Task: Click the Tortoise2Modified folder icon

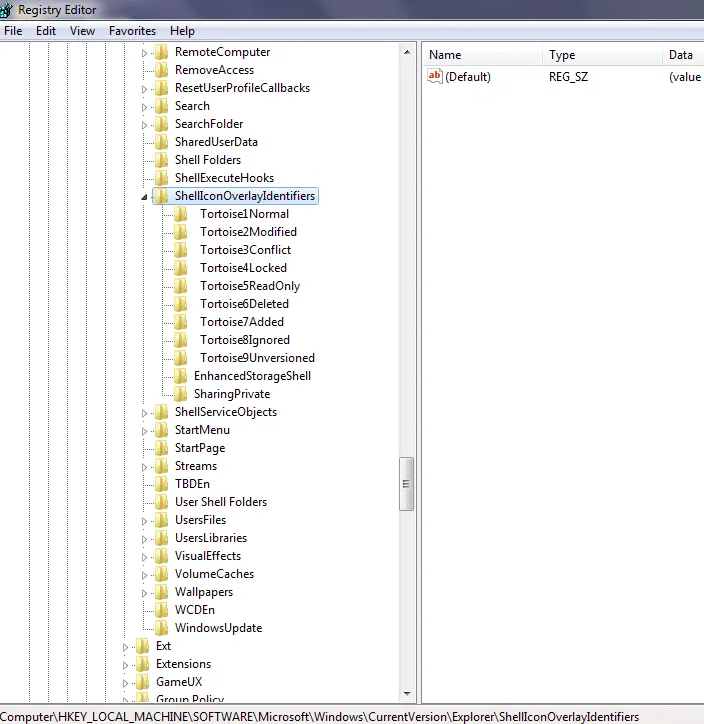Action: point(181,232)
